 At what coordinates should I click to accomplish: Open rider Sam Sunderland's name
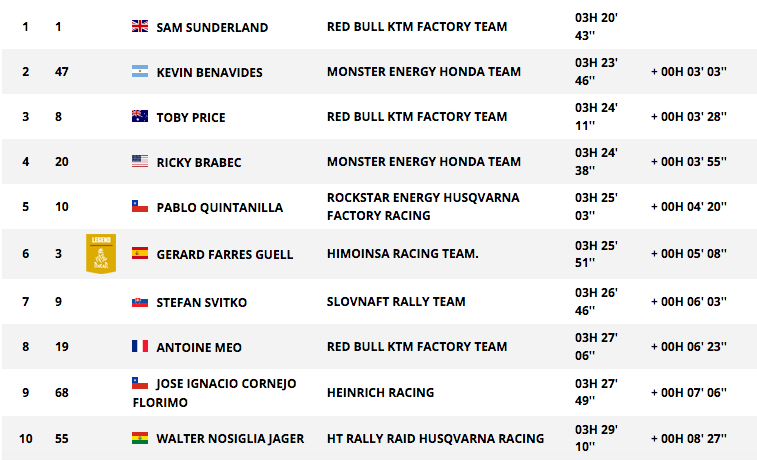point(212,28)
